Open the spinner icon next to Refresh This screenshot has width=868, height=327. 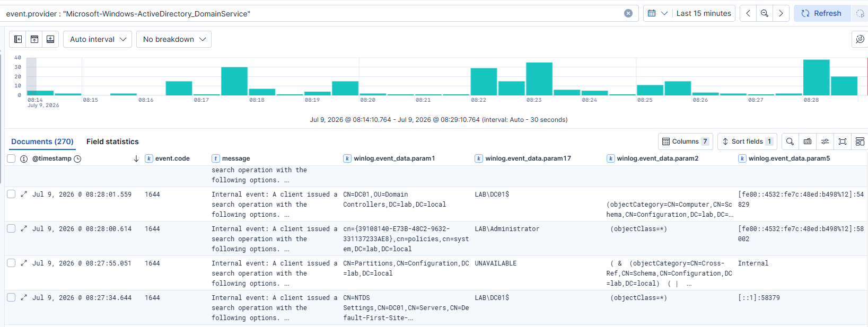(860, 13)
